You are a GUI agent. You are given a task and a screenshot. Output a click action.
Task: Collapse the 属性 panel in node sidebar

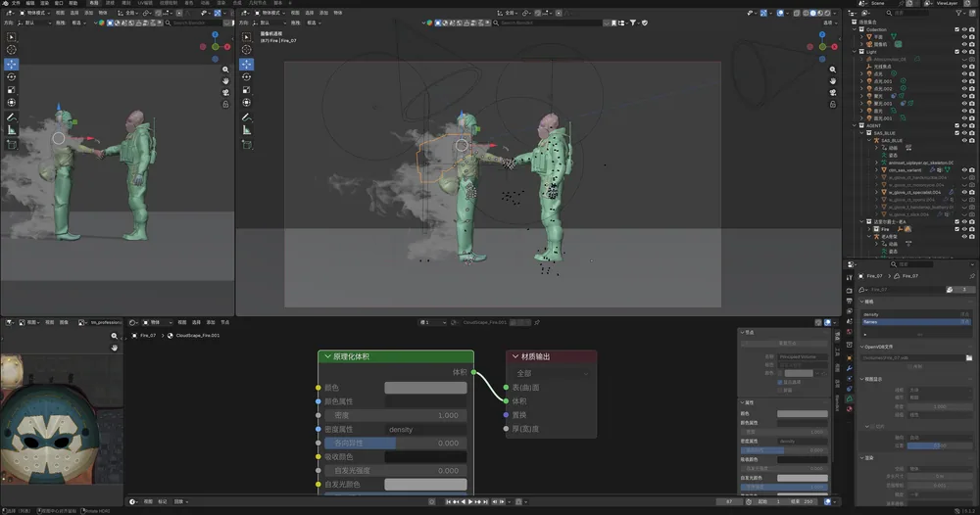coord(743,402)
